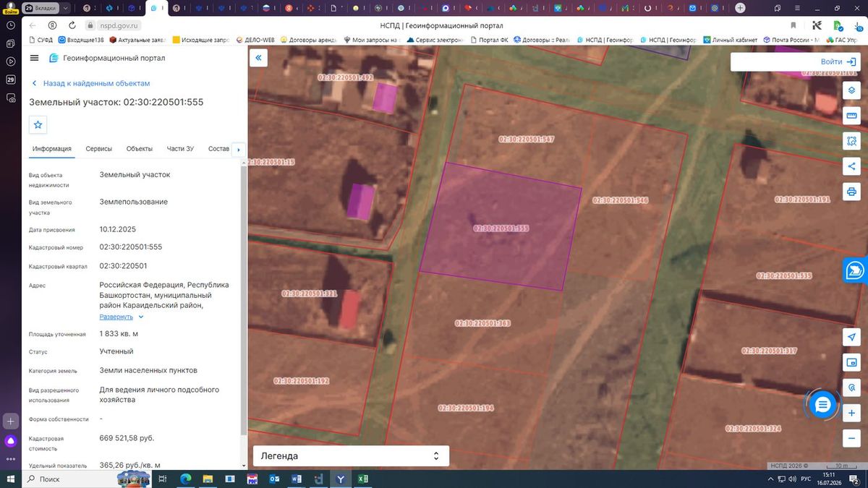This screenshot has width=868, height=488.
Task: Click parcel label 02:30:220501:547 on the map
Action: click(526, 139)
